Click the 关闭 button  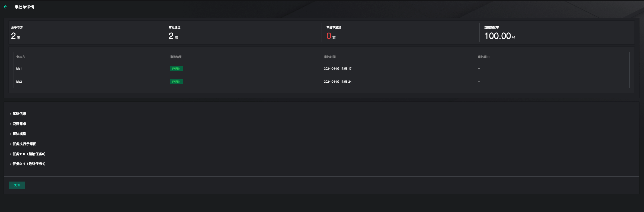tap(17, 185)
